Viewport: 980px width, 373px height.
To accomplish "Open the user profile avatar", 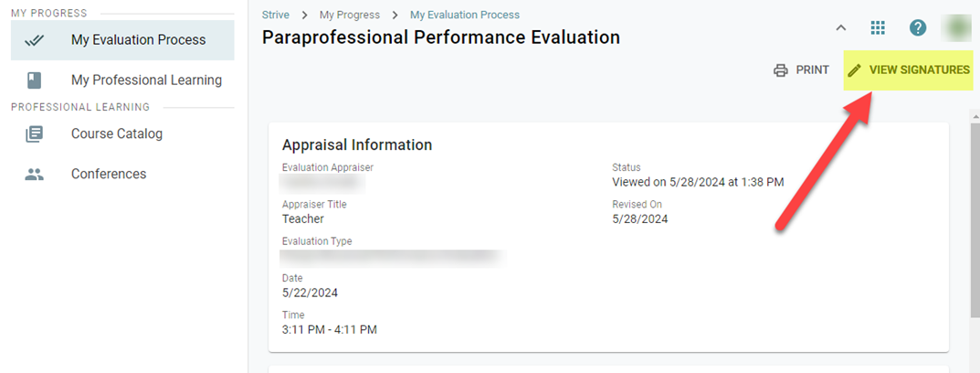I will pos(956,27).
